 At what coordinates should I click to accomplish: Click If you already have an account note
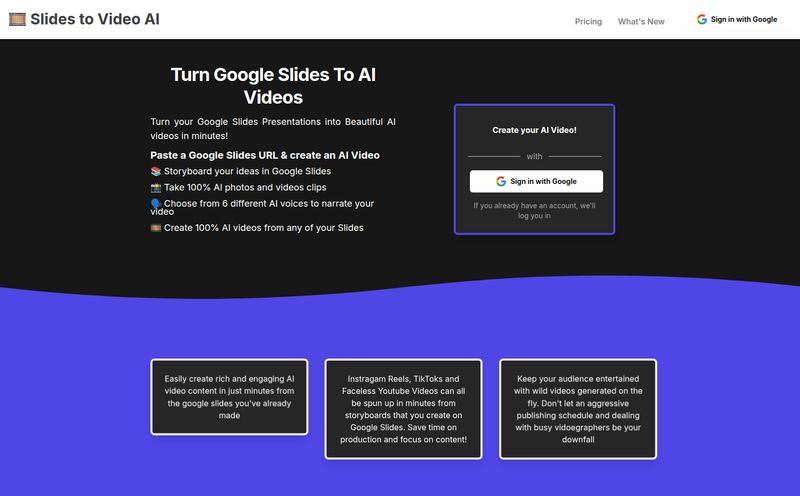[534, 211]
